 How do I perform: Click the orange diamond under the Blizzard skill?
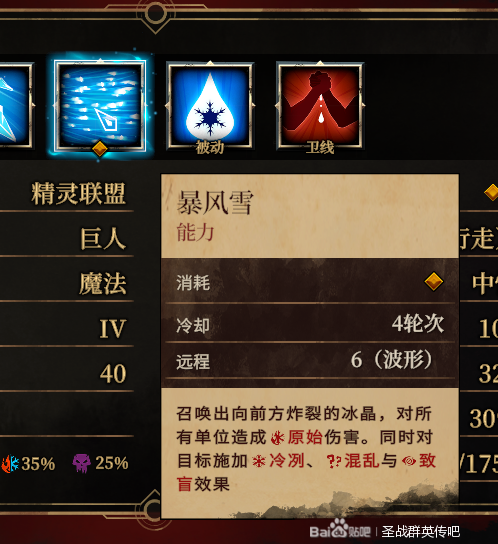pos(100,149)
